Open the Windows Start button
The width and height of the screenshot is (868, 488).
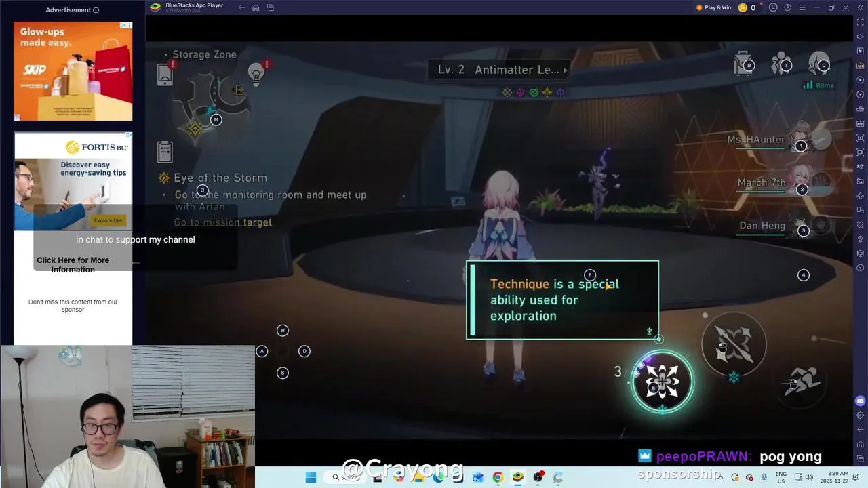(311, 477)
